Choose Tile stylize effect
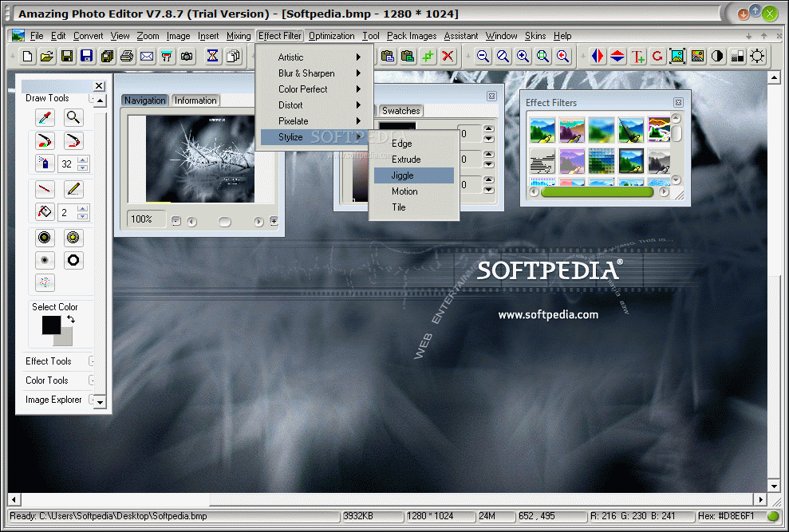This screenshot has height=532, width=789. [x=413, y=207]
